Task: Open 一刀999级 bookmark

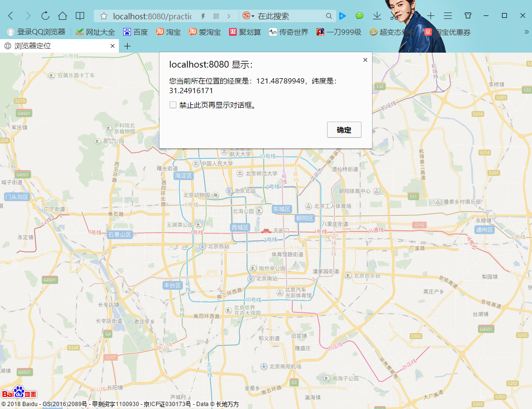Action: point(339,32)
